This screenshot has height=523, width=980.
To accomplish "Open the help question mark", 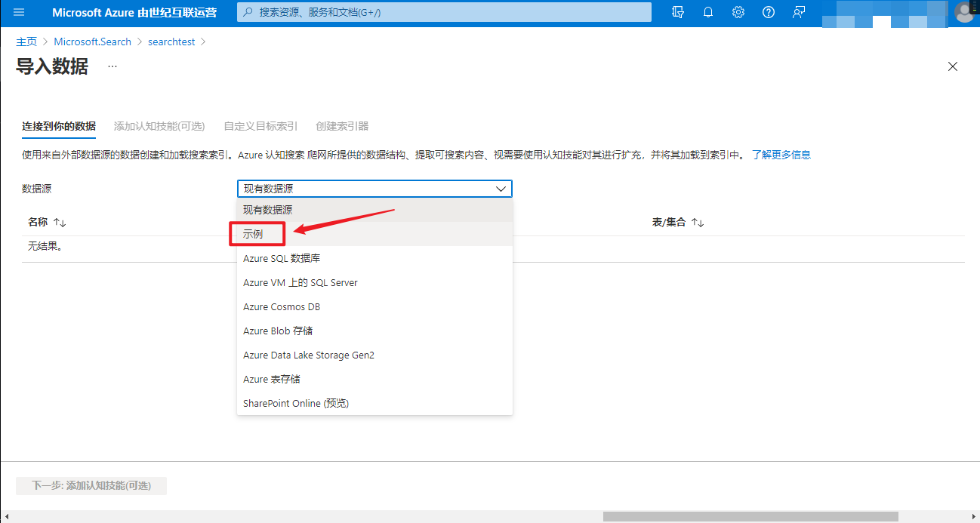I will tap(769, 12).
